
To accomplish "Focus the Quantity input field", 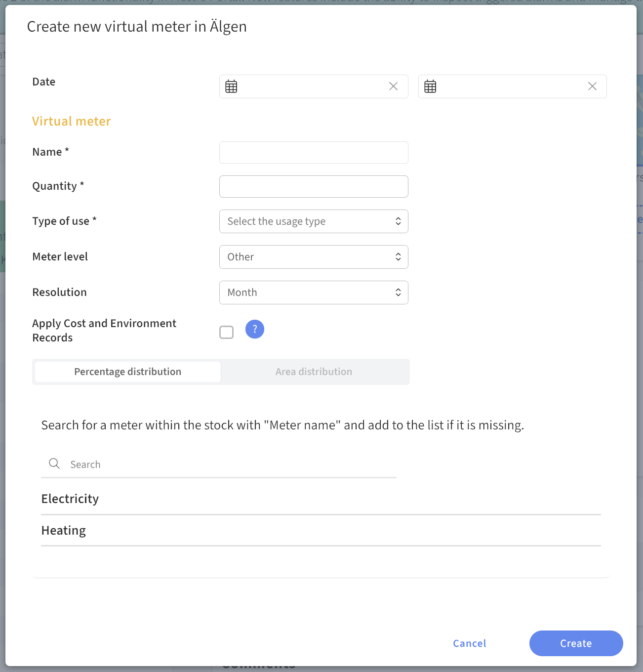I will coord(314,186).
